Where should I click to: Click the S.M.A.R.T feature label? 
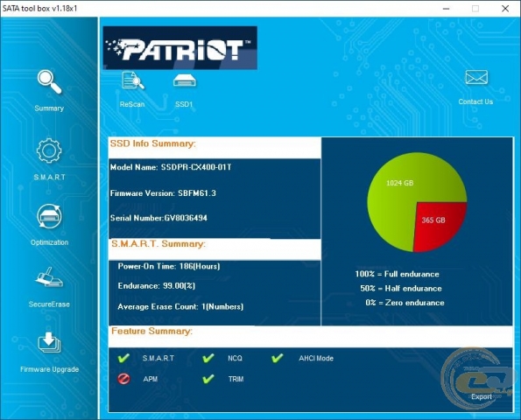(x=158, y=358)
